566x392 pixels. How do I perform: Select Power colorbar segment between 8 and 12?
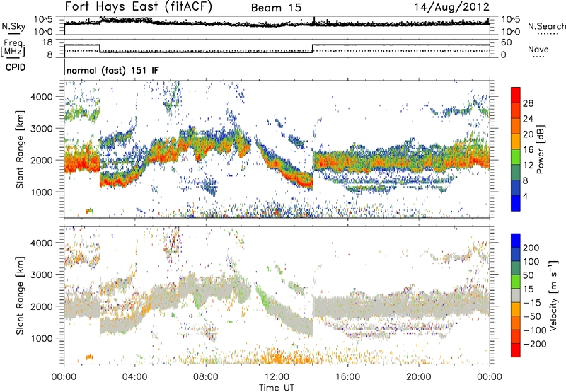click(516, 173)
